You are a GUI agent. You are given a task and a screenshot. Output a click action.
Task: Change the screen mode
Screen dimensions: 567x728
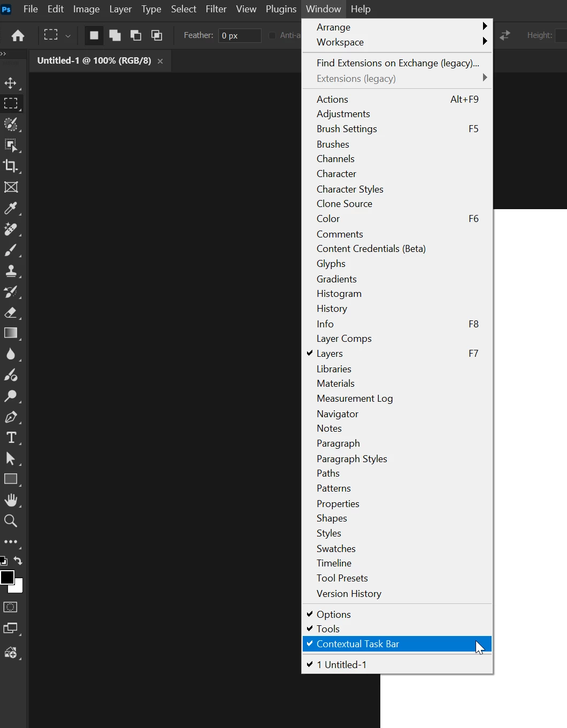click(11, 628)
